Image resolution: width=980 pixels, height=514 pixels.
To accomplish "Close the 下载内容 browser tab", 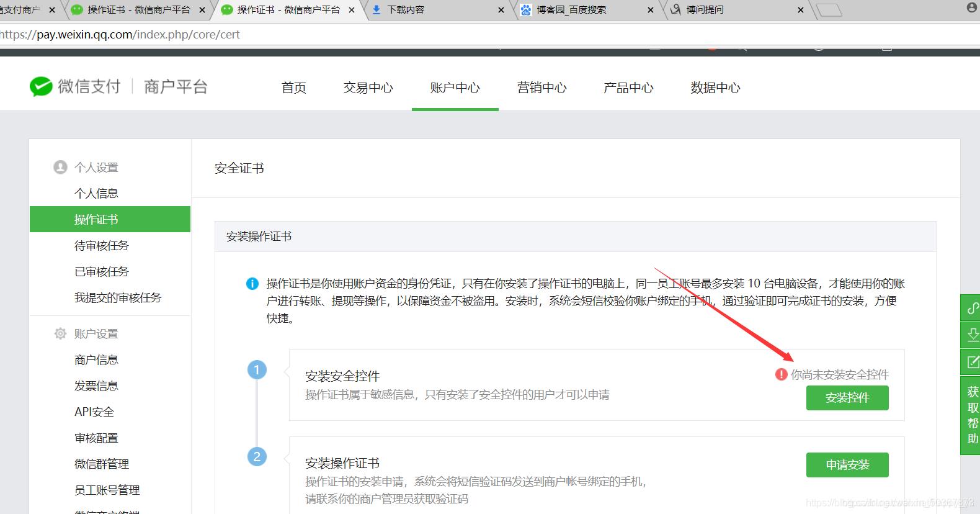I will 501,10.
